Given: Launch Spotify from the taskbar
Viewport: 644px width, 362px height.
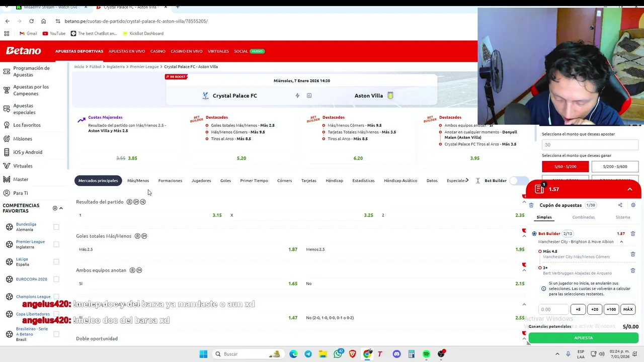Looking at the screenshot, I should [426, 354].
